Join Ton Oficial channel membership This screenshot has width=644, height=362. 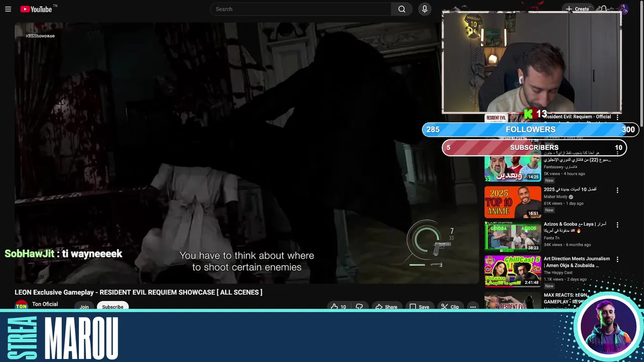click(84, 307)
